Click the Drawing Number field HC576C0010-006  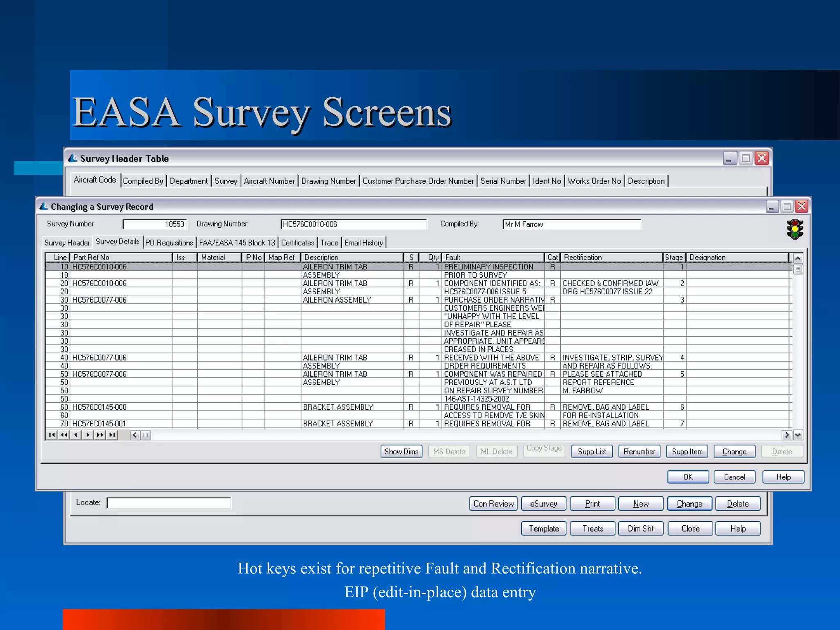[354, 224]
